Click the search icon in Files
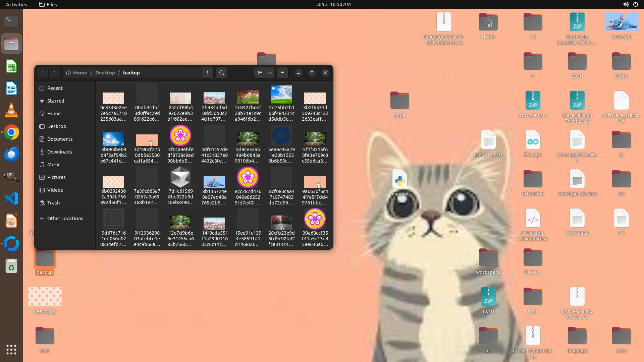 (x=221, y=73)
